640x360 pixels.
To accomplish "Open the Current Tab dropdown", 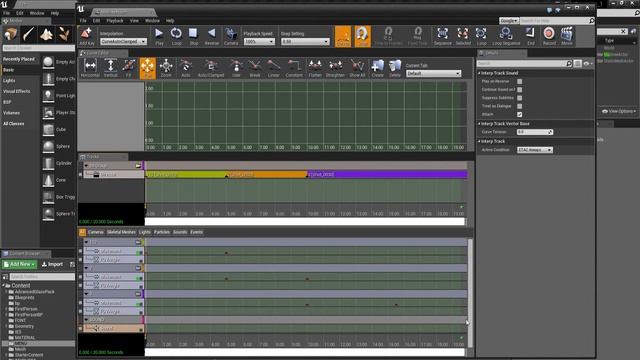I will pyautogui.click(x=433, y=73).
